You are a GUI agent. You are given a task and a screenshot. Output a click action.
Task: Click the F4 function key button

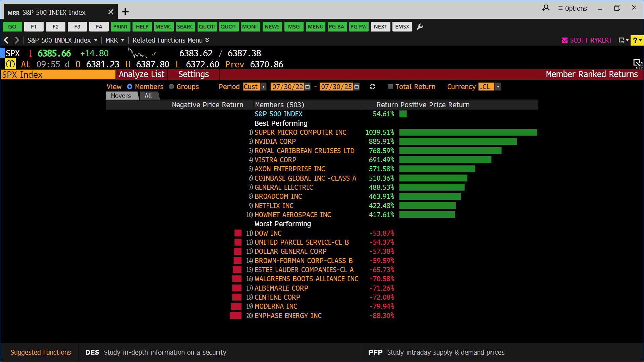pyautogui.click(x=99, y=27)
